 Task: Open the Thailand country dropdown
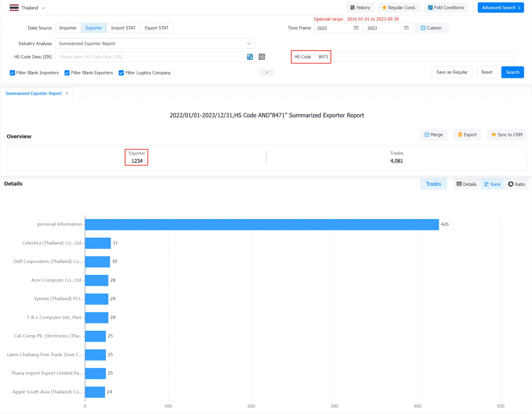33,8
